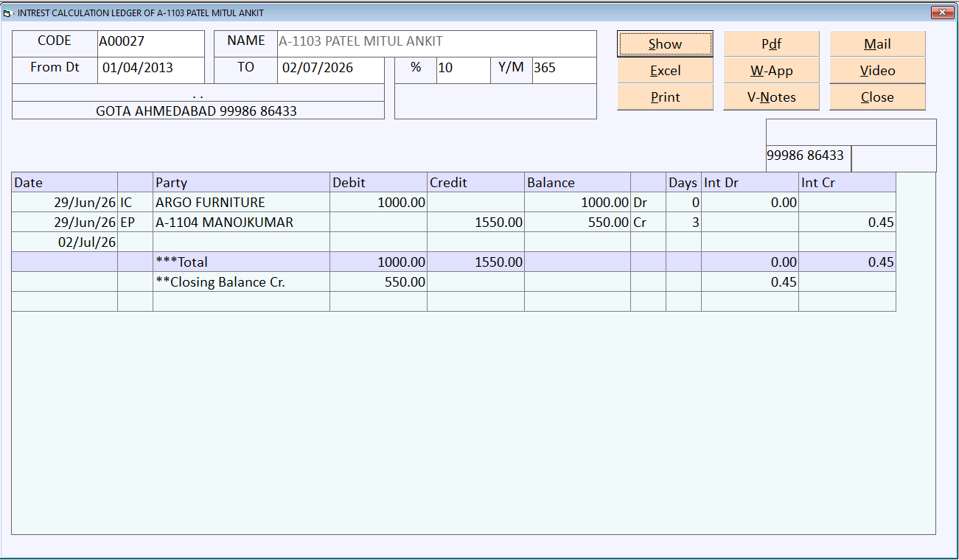Focus the CODE field A00027
Image resolution: width=959 pixels, height=560 pixels.
(x=150, y=42)
